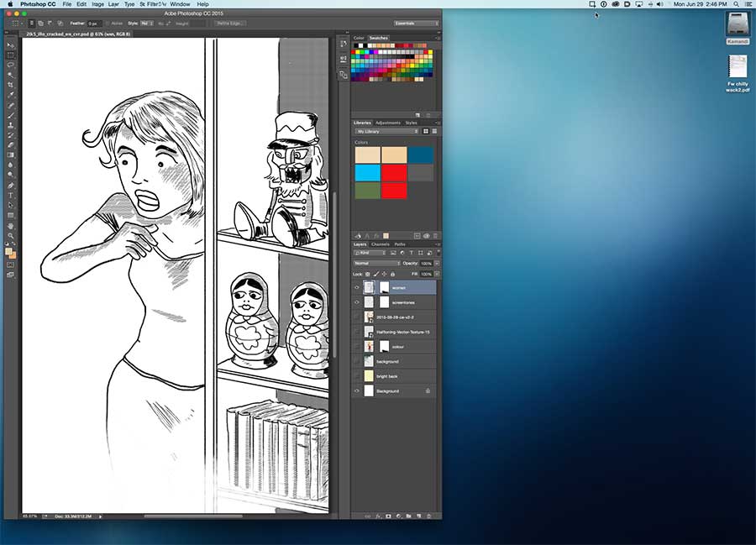
Task: Switch to the Channels tab
Action: coord(380,245)
